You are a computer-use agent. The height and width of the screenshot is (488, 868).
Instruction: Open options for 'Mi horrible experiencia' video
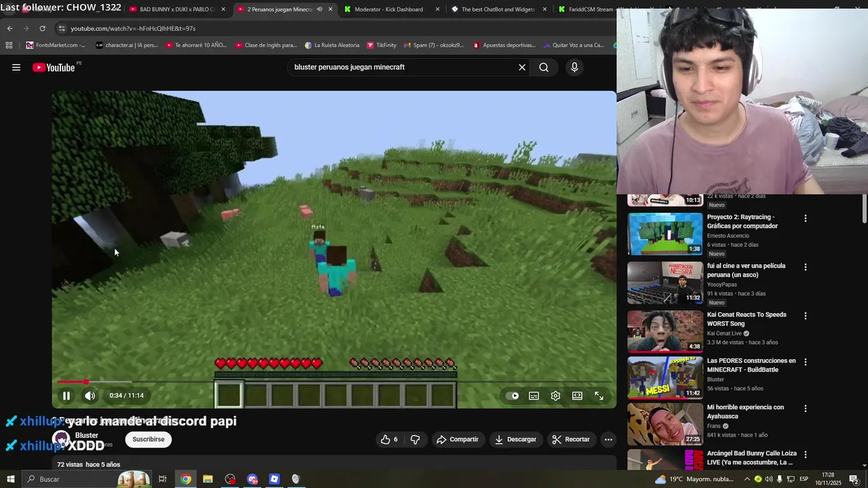(806, 408)
